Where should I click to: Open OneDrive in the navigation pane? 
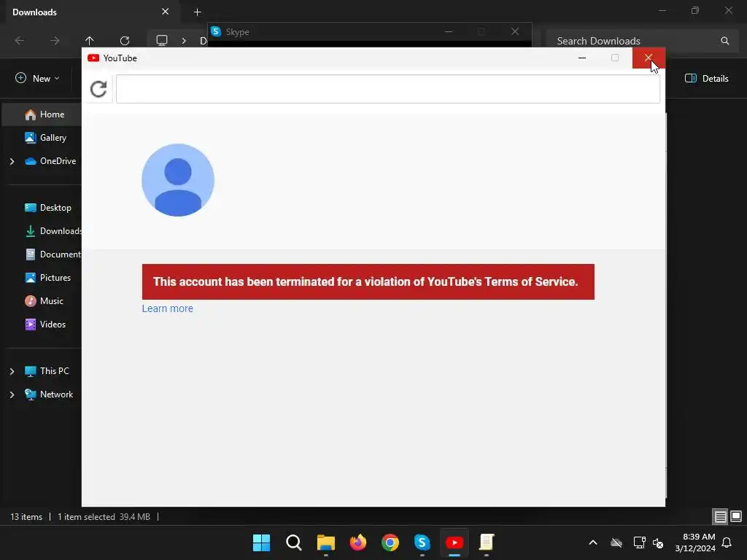50,161
